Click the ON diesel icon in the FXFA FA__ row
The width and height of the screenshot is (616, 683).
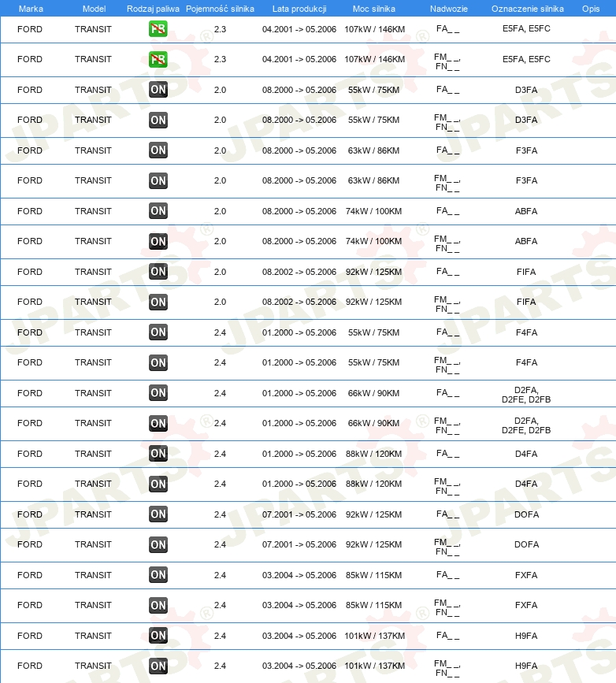tap(158, 574)
